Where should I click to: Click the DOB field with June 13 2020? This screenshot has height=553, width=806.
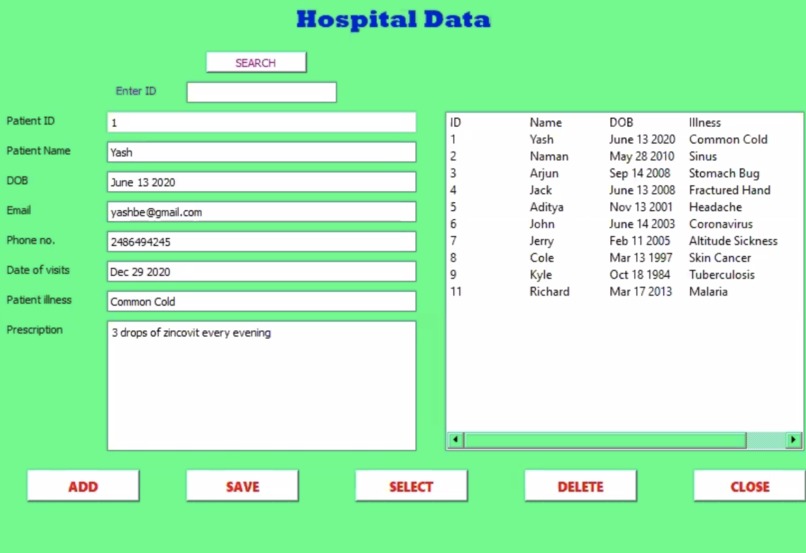[x=262, y=182]
